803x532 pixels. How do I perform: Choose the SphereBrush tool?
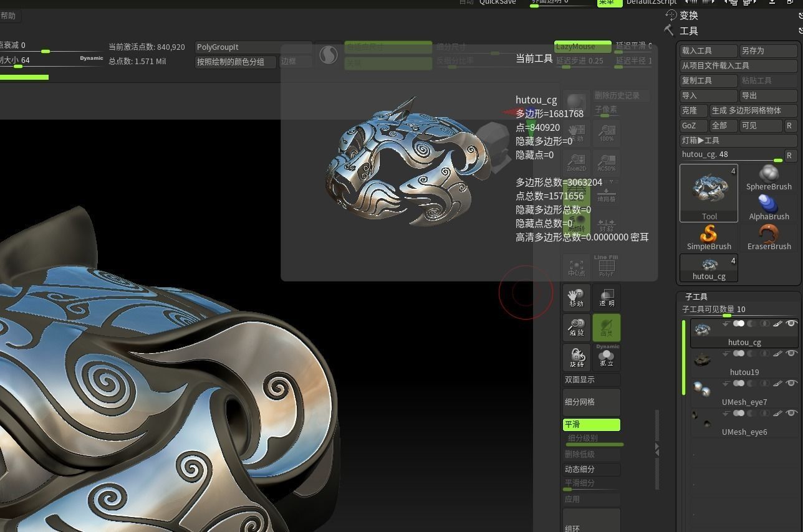point(769,178)
